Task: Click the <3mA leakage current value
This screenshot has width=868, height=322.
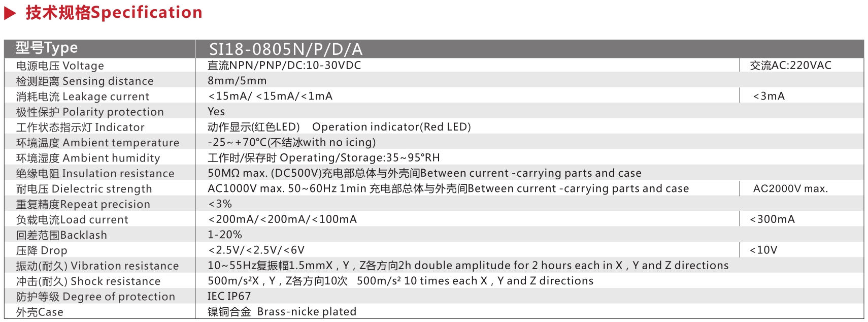Action: [769, 96]
